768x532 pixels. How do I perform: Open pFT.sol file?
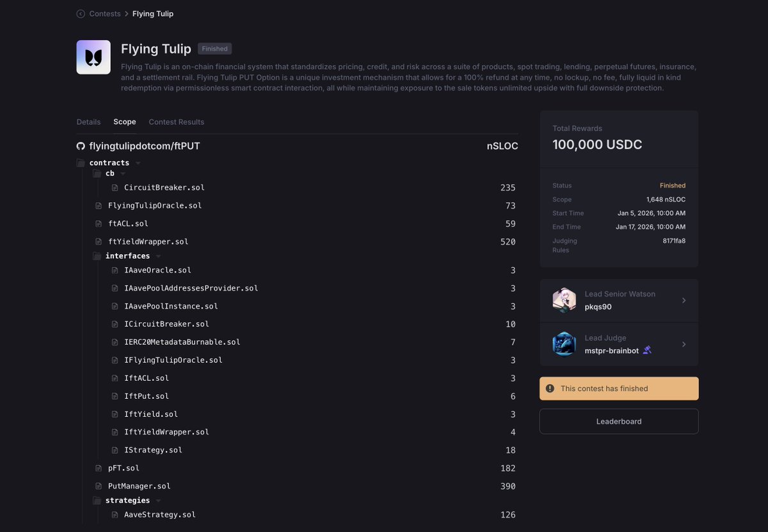124,468
